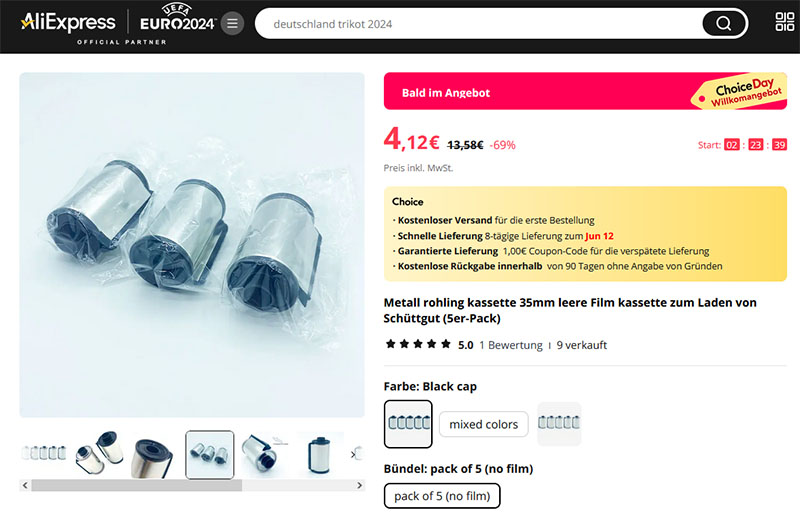Select the first thumbnail of five cassettes

(43, 454)
